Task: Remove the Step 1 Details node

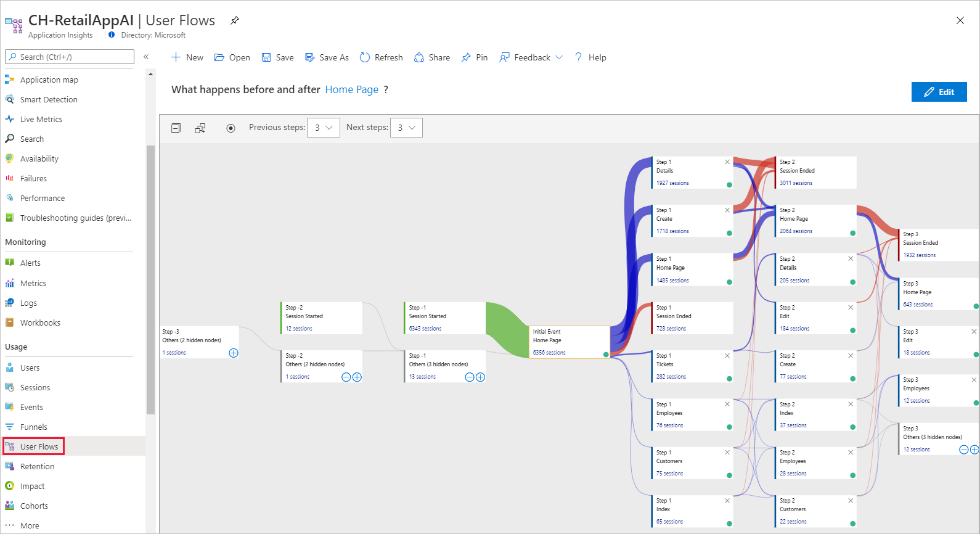Action: pos(727,162)
